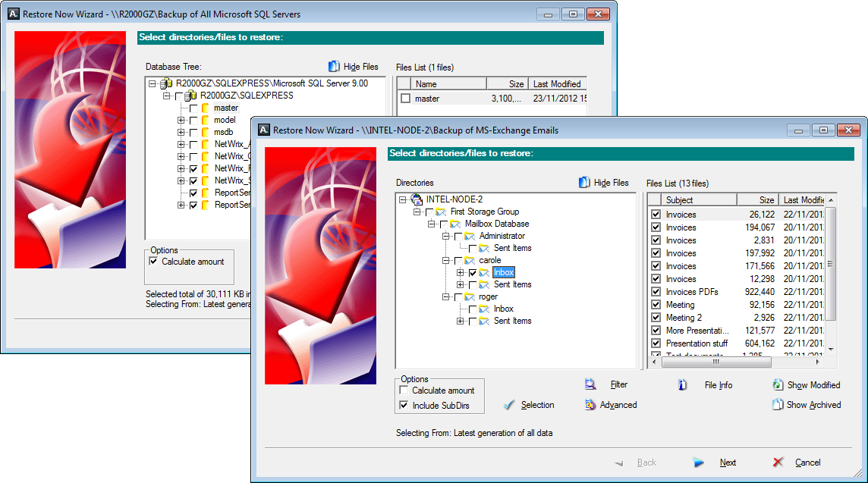Screen dimensions: 868x483
Task: Click the Size column header in SQL Files List
Action: point(508,83)
